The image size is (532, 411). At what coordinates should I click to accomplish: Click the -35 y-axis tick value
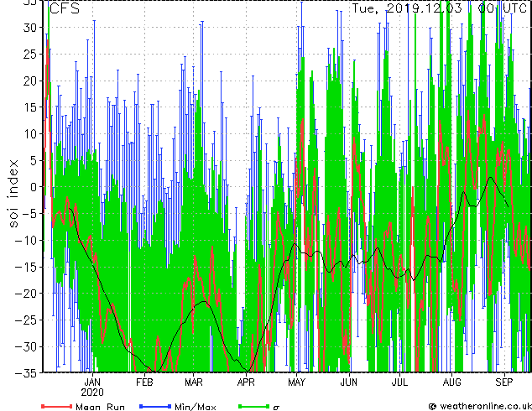click(x=26, y=373)
